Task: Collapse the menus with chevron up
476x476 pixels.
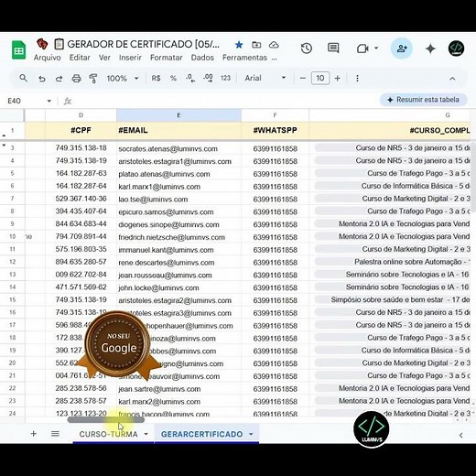Action: [452, 79]
